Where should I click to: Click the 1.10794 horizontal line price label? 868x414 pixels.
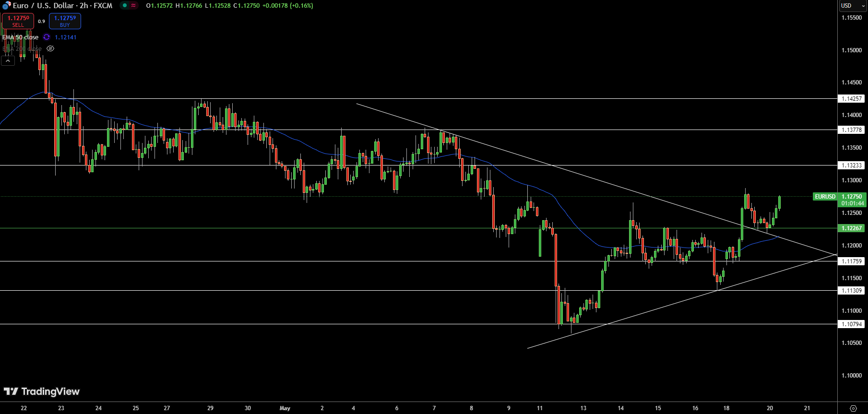(852, 324)
